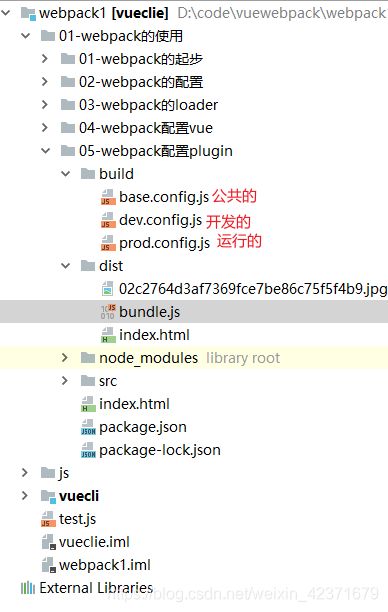The width and height of the screenshot is (388, 612).
Task: Click the 05-webpack配置plugin folder icon
Action: click(68, 151)
